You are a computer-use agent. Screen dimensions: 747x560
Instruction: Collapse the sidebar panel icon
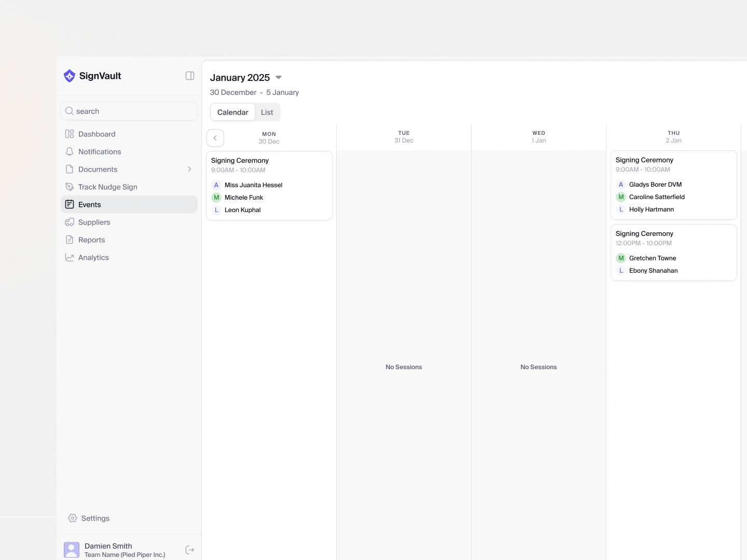tap(190, 76)
